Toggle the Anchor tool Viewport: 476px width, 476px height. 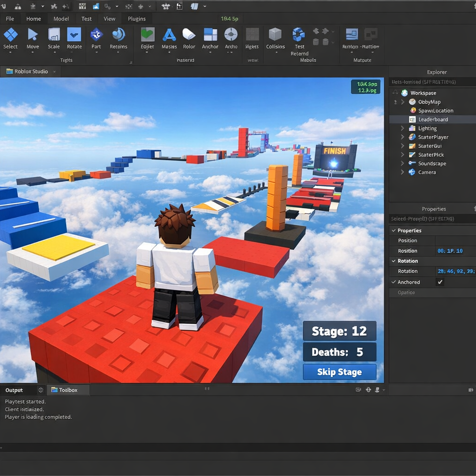point(210,34)
